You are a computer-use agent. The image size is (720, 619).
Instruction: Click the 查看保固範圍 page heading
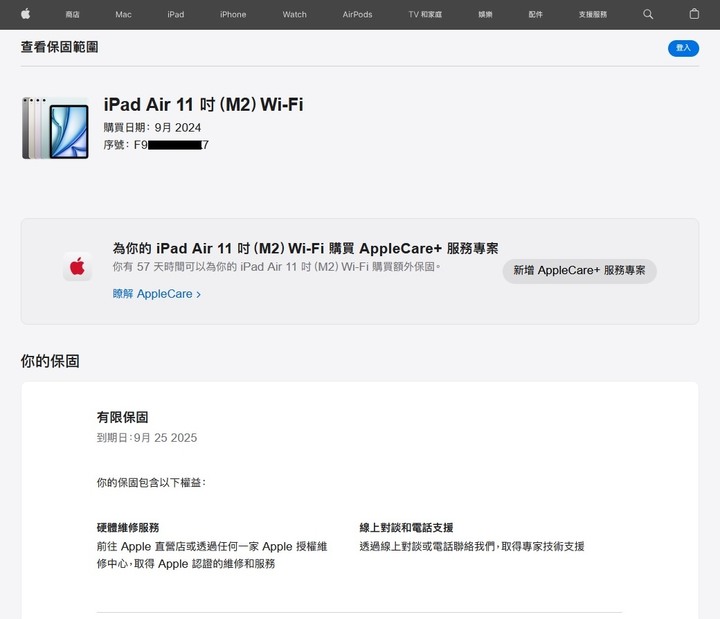point(59,47)
